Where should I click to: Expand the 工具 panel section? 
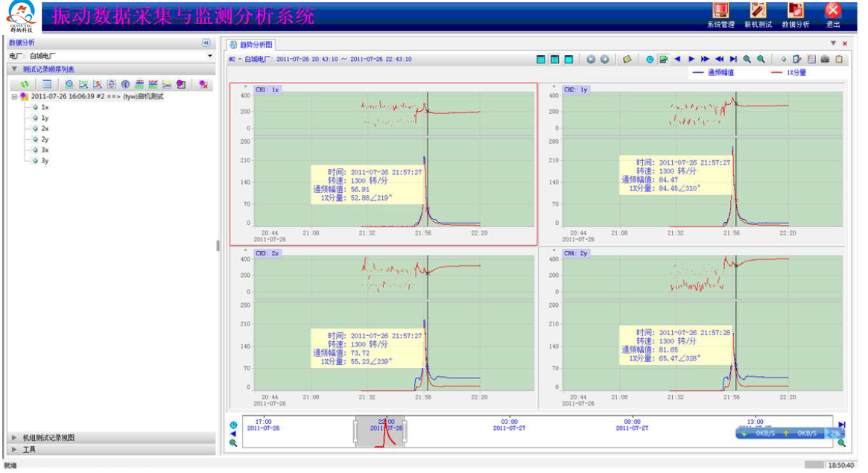(30, 450)
